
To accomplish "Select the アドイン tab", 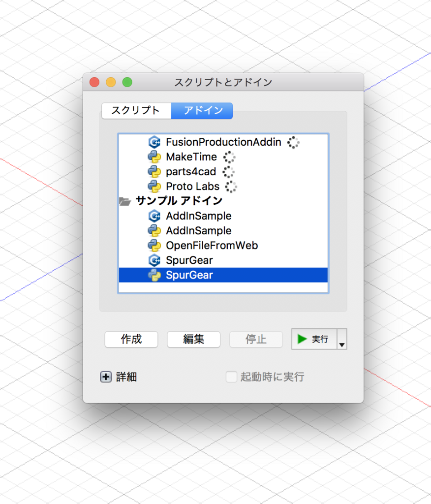I will (x=202, y=111).
